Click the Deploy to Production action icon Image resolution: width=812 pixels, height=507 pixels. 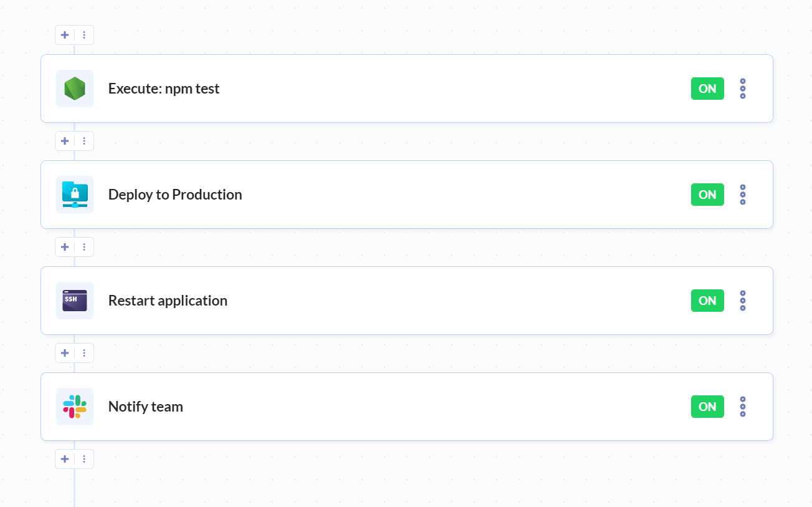(x=74, y=194)
